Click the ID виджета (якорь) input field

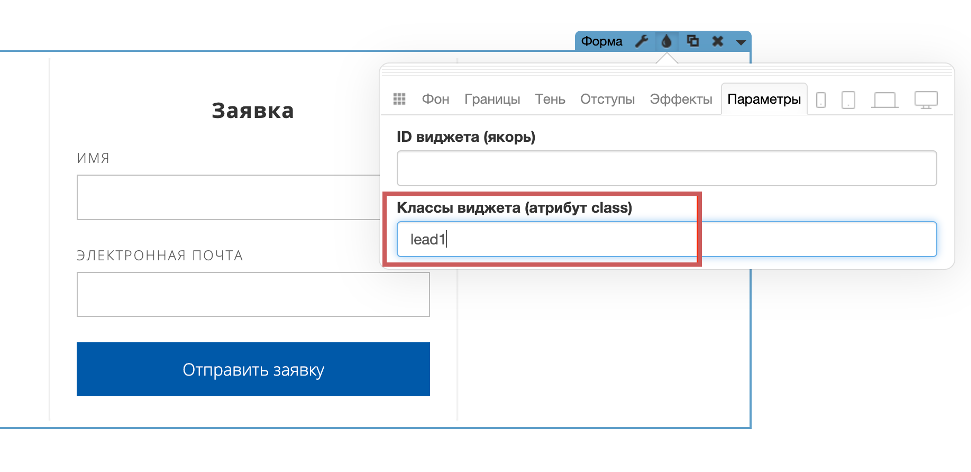pos(666,168)
